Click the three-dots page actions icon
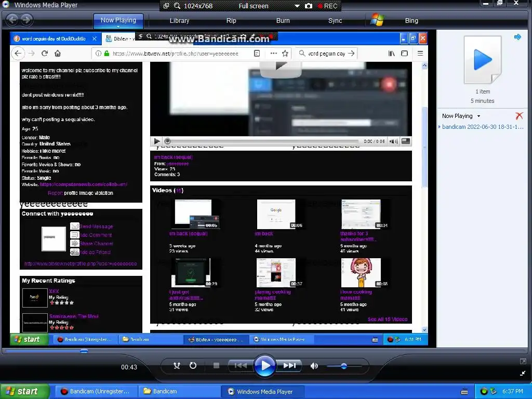Image resolution: width=532 pixels, height=399 pixels. point(273,54)
